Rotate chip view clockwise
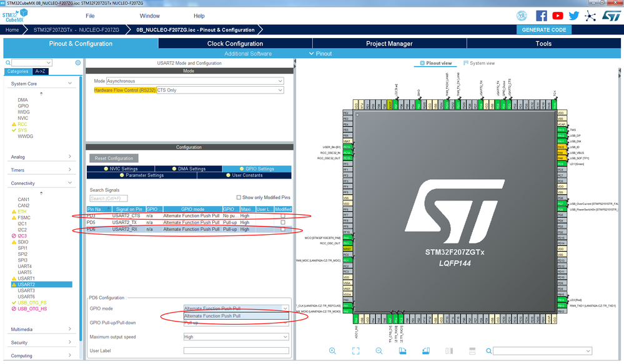Screen dimensions: 624x364 coord(402,351)
